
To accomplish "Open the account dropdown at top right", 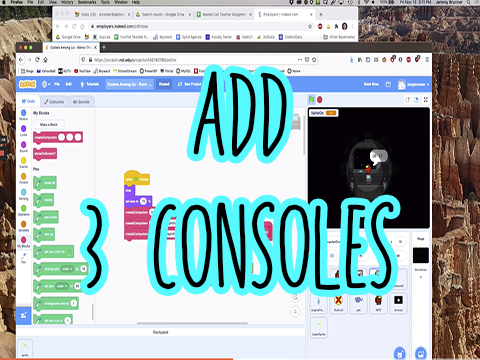I will pyautogui.click(x=413, y=84).
